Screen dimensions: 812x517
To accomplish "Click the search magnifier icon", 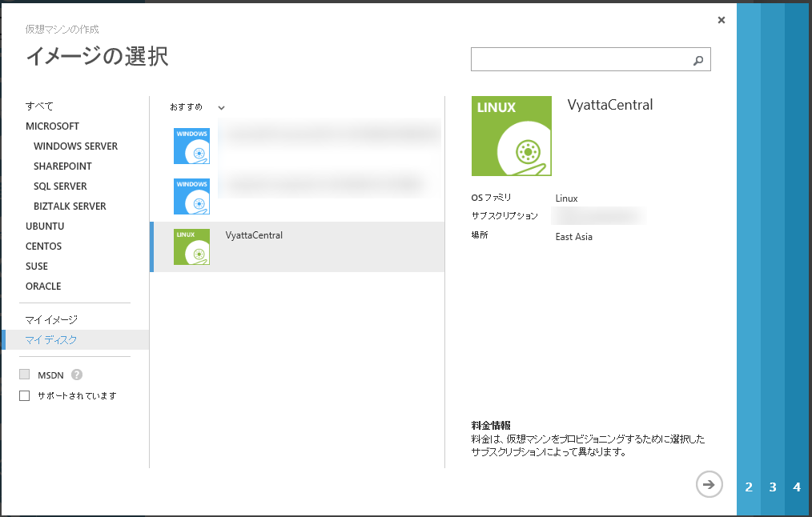I will coord(698,61).
